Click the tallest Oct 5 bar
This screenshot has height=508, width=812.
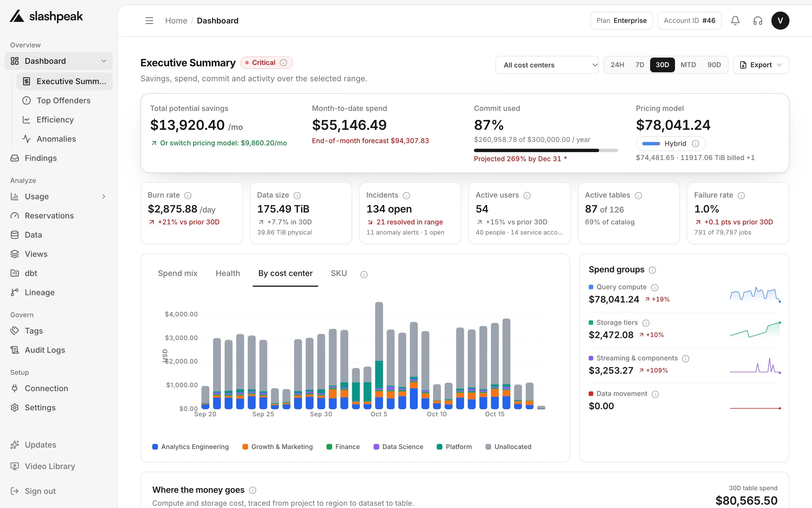click(x=379, y=356)
